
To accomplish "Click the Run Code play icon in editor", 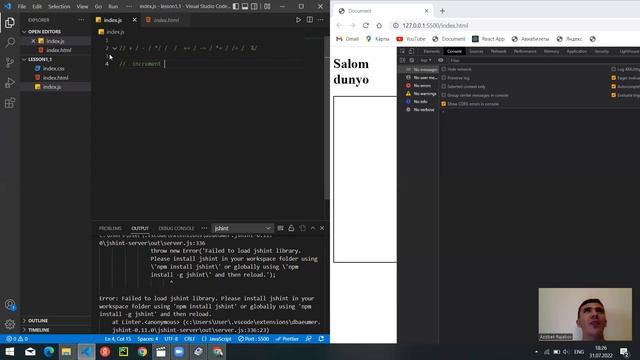I will [298, 20].
